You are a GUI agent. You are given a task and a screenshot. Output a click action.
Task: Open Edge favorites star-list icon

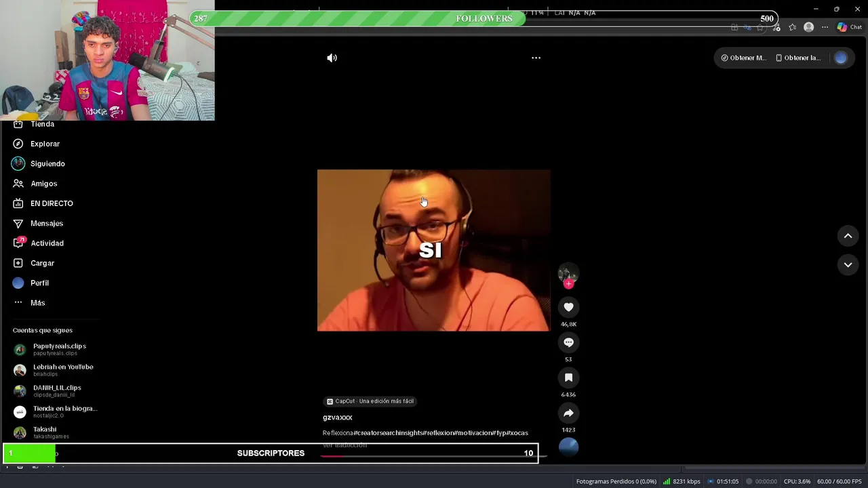(792, 27)
